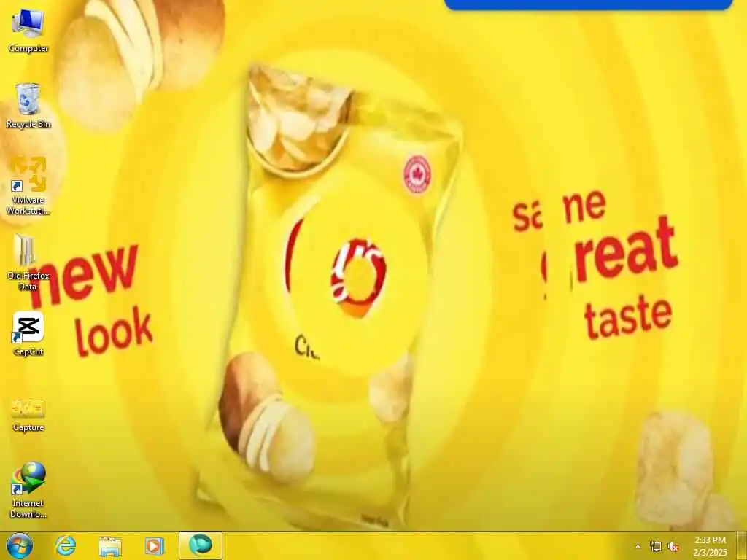Switch to the active teal taskbar app

[x=200, y=545]
